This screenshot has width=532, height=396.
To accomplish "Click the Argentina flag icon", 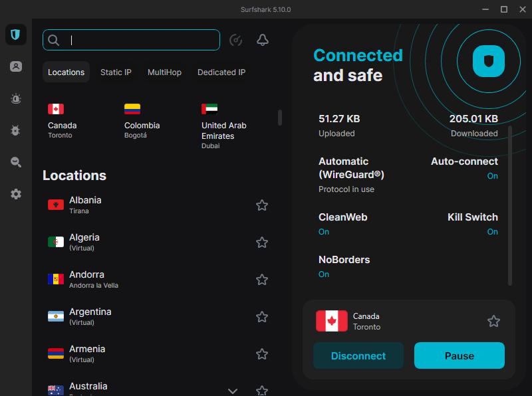I will (56, 316).
